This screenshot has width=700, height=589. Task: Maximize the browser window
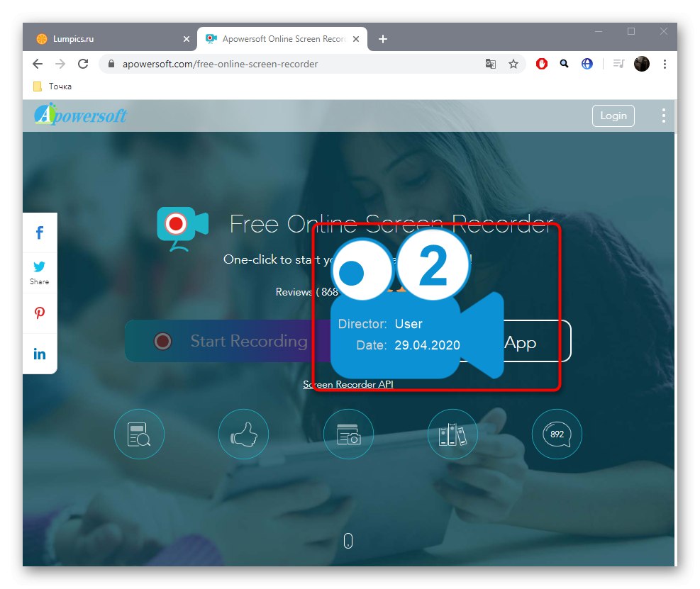point(631,31)
